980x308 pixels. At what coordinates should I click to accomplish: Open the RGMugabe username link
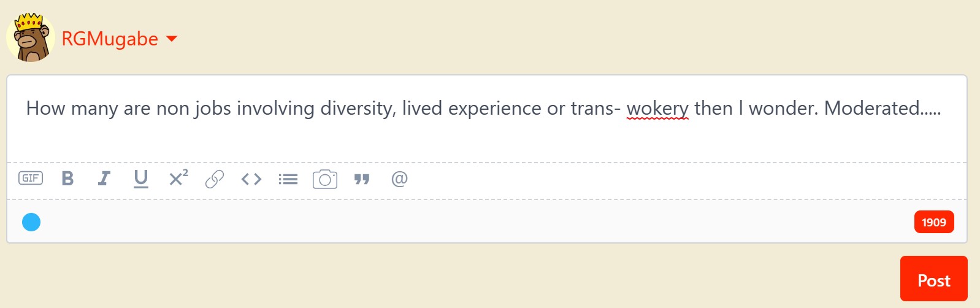pyautogui.click(x=110, y=39)
